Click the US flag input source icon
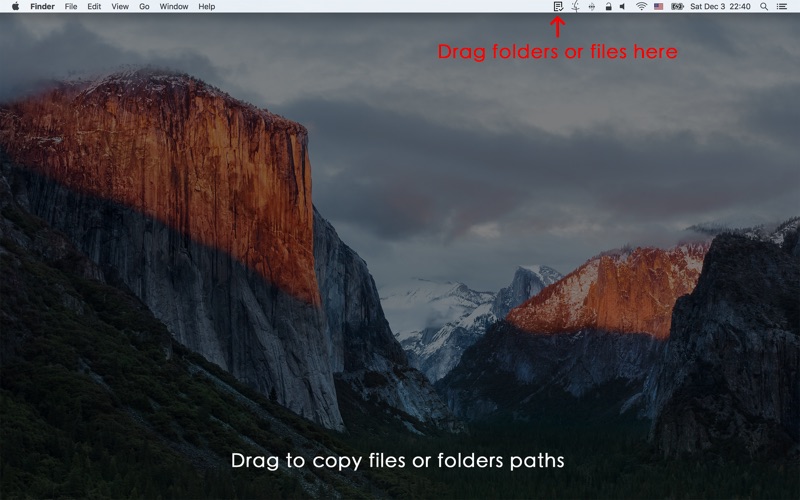Image resolution: width=800 pixels, height=500 pixels. tap(658, 6)
